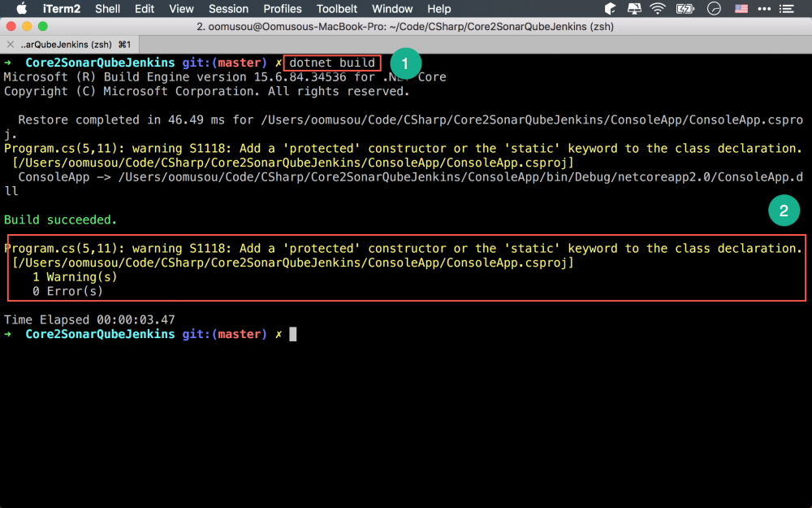Switch input source via the US flag icon
Viewport: 812px width, 508px height.
[x=740, y=9]
